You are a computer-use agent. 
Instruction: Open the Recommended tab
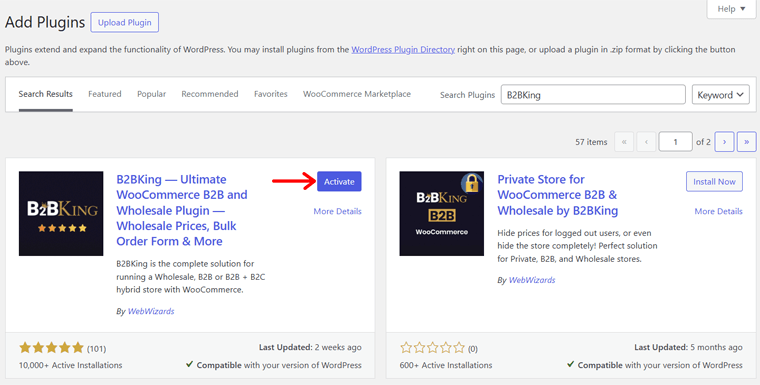(x=210, y=94)
